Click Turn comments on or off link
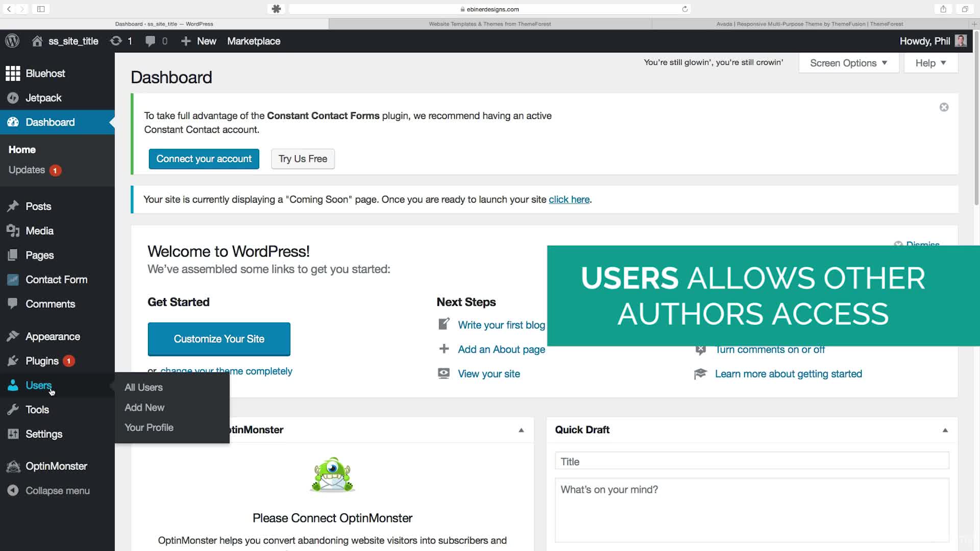Image resolution: width=980 pixels, height=551 pixels. 770,350
